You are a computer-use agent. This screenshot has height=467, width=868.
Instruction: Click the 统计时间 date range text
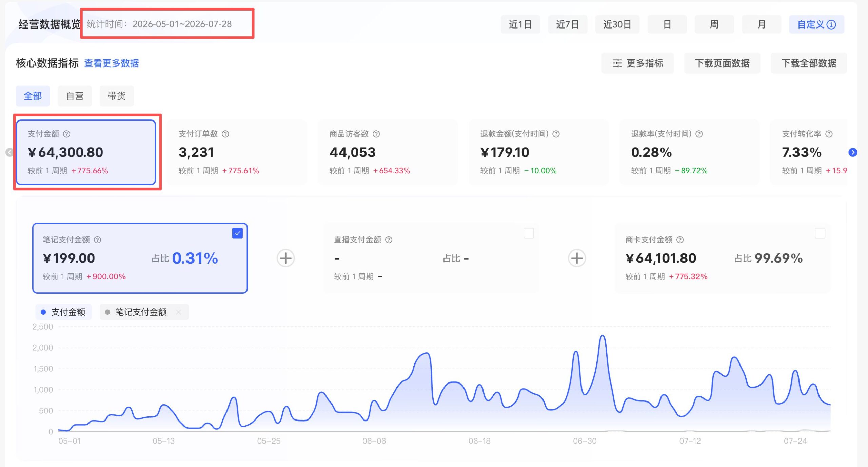159,24
